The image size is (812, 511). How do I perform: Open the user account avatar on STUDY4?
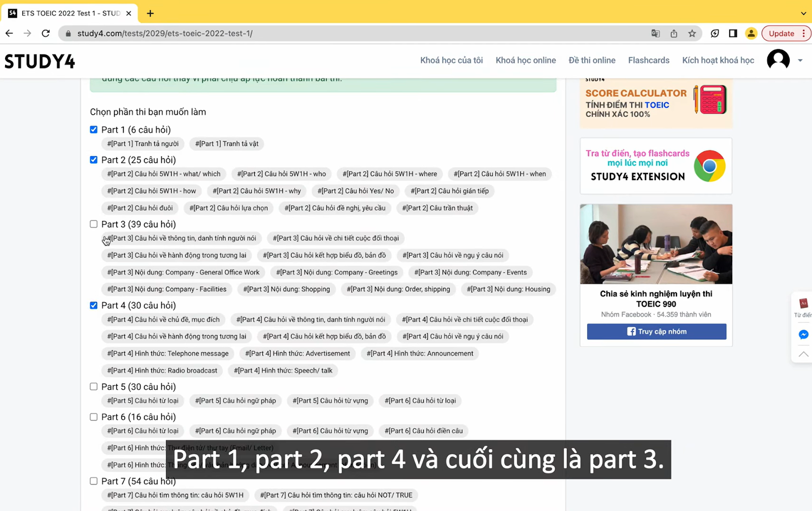[x=778, y=60]
